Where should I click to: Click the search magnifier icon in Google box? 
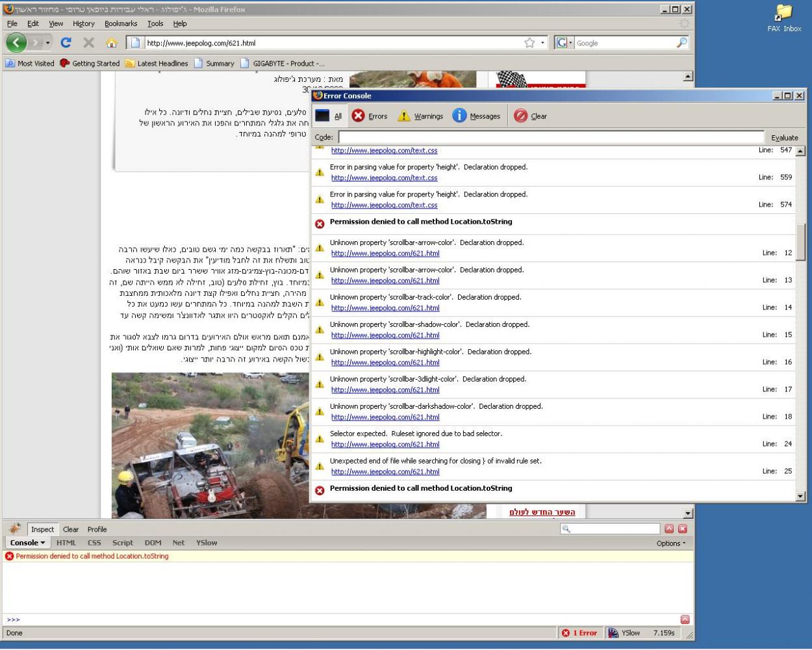point(681,43)
